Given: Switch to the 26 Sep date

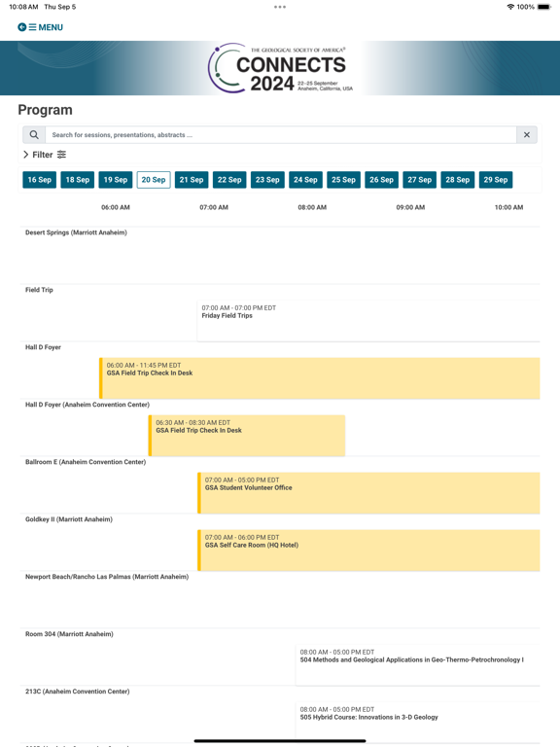Looking at the screenshot, I should [x=381, y=180].
